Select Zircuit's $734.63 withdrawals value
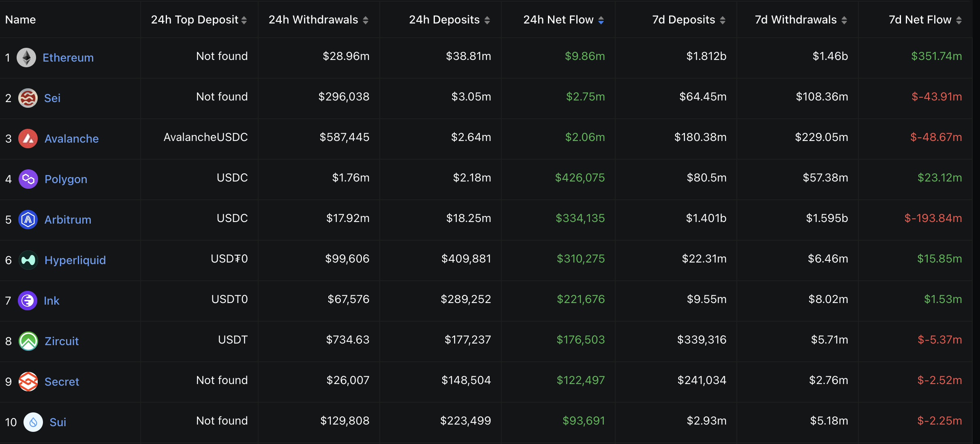The width and height of the screenshot is (980, 444). 348,340
